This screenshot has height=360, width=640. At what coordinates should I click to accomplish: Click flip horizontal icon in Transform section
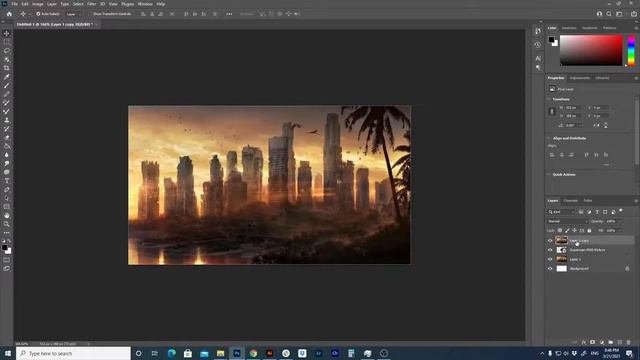tap(596, 125)
